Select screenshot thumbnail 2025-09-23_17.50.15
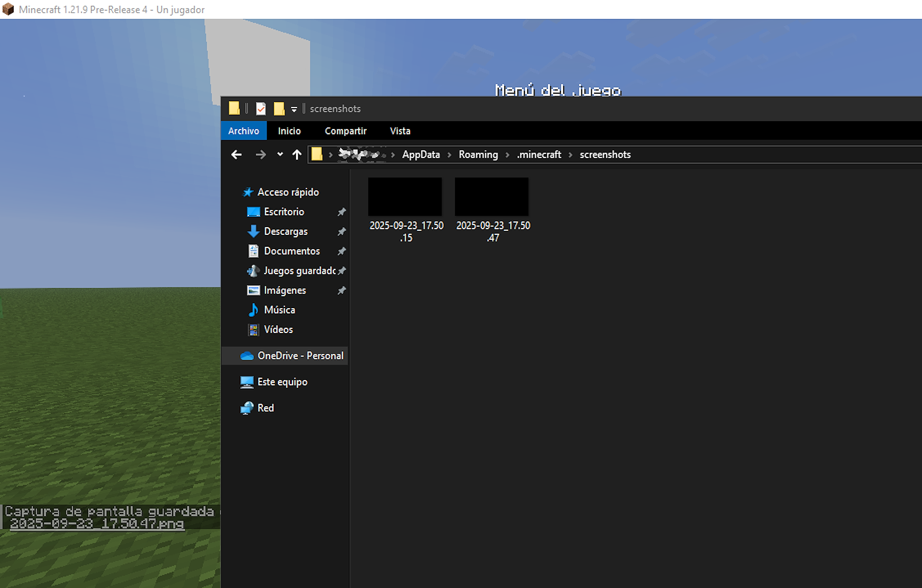Screen dimensions: 922x588 (x=405, y=197)
